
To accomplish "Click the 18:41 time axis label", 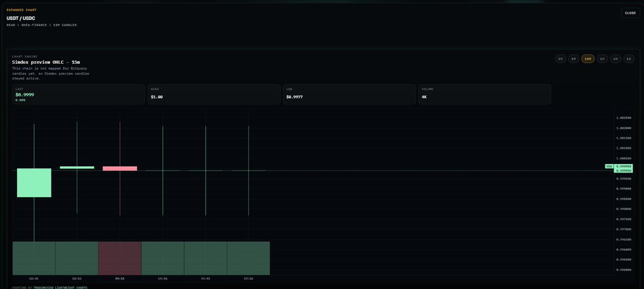I will [x=34, y=279].
